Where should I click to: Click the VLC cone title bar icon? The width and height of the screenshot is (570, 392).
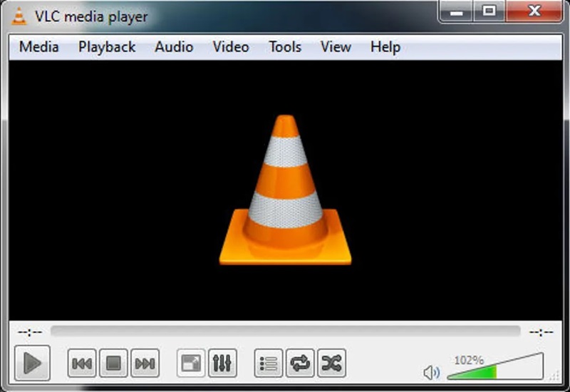pos(19,16)
